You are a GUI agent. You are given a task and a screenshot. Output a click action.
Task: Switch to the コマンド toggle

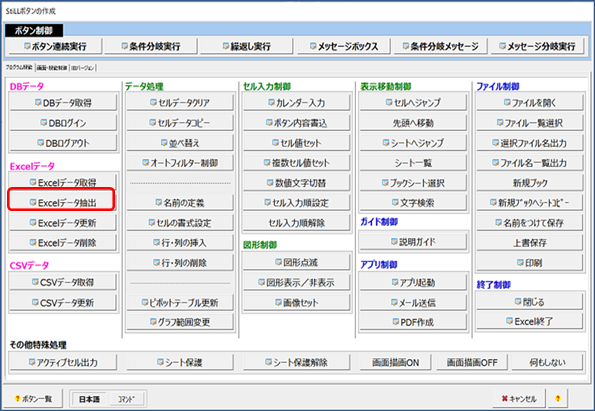point(126,399)
